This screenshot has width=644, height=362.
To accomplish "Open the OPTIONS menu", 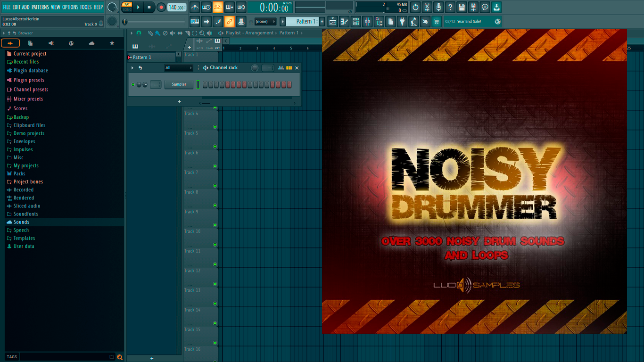I will point(70,7).
